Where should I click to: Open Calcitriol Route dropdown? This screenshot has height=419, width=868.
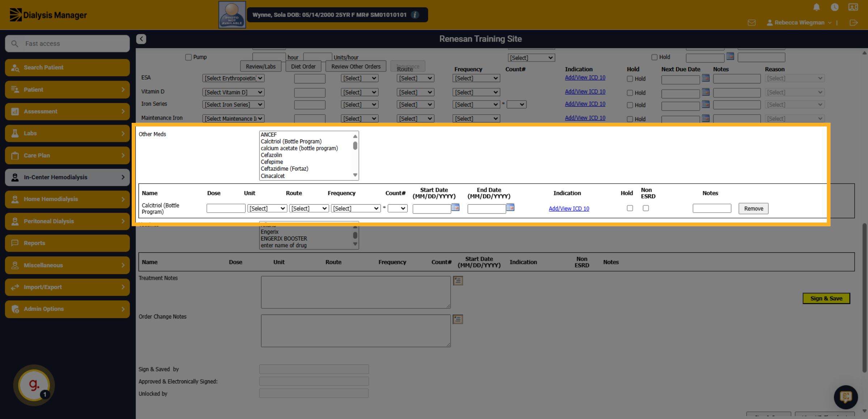coord(309,209)
